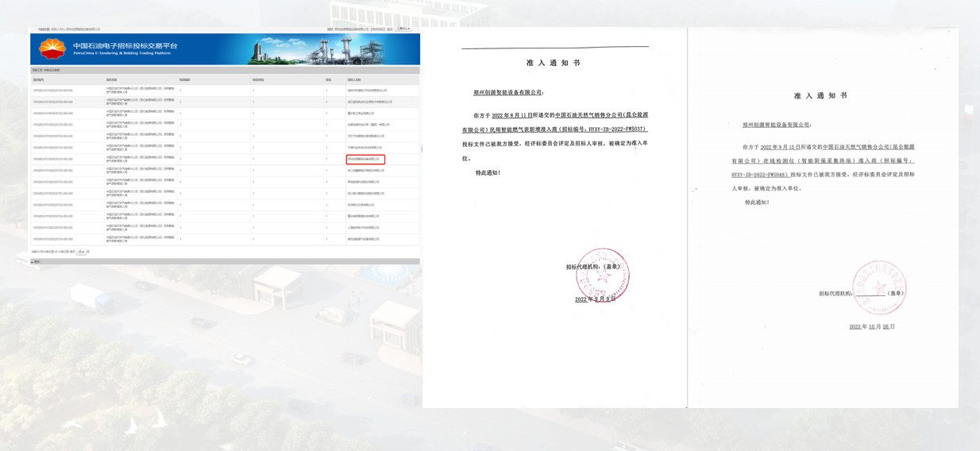
Task: Click bid number HYXY-ZB-2022-FWS048 in the right letter
Action: [x=760, y=174]
